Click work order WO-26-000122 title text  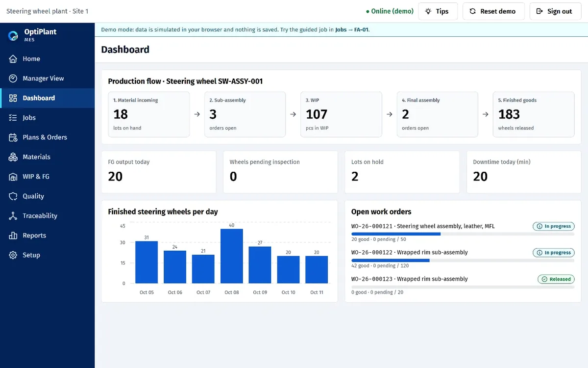click(410, 252)
